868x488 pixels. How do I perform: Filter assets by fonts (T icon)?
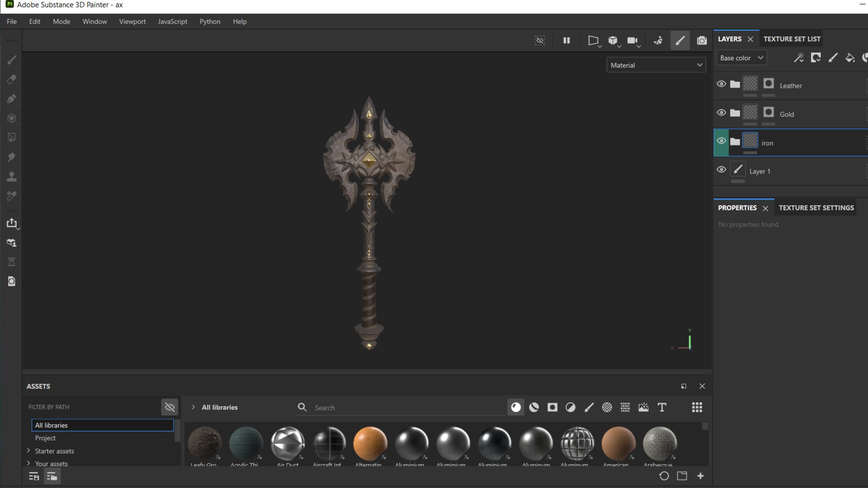(662, 407)
